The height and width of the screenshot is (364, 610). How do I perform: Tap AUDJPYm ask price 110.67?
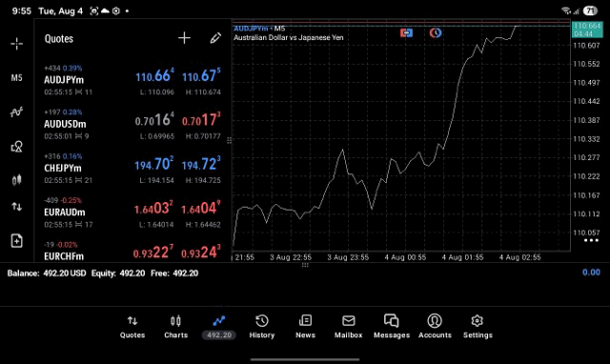(201, 75)
